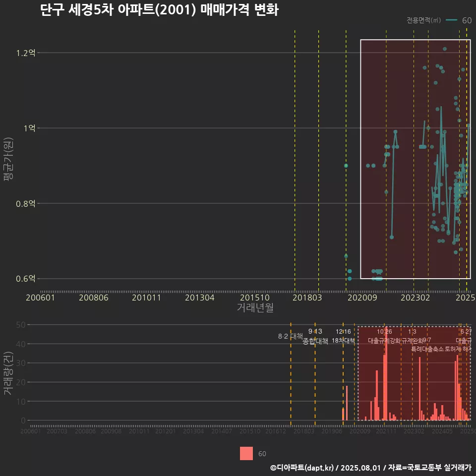Click the '규제완화' annotation label

pyautogui.click(x=412, y=341)
